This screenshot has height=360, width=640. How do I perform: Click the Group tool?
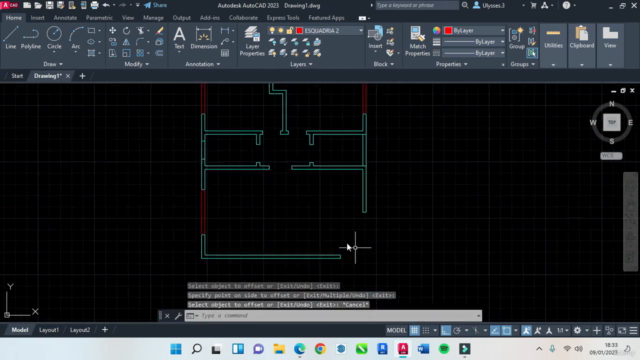(x=516, y=38)
